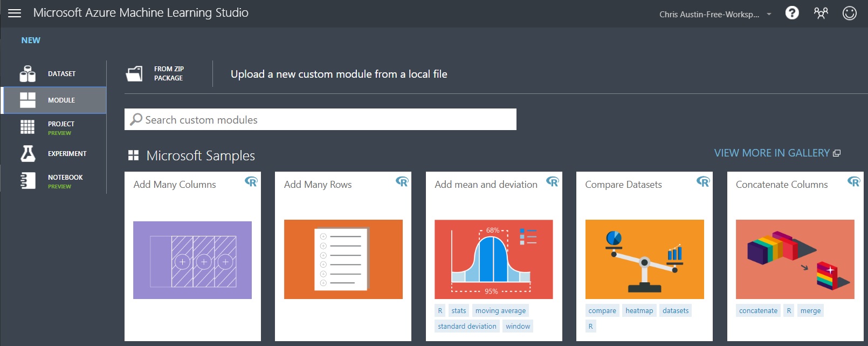Click the R icon on Compare Datasets
The height and width of the screenshot is (346, 868).
tap(703, 181)
